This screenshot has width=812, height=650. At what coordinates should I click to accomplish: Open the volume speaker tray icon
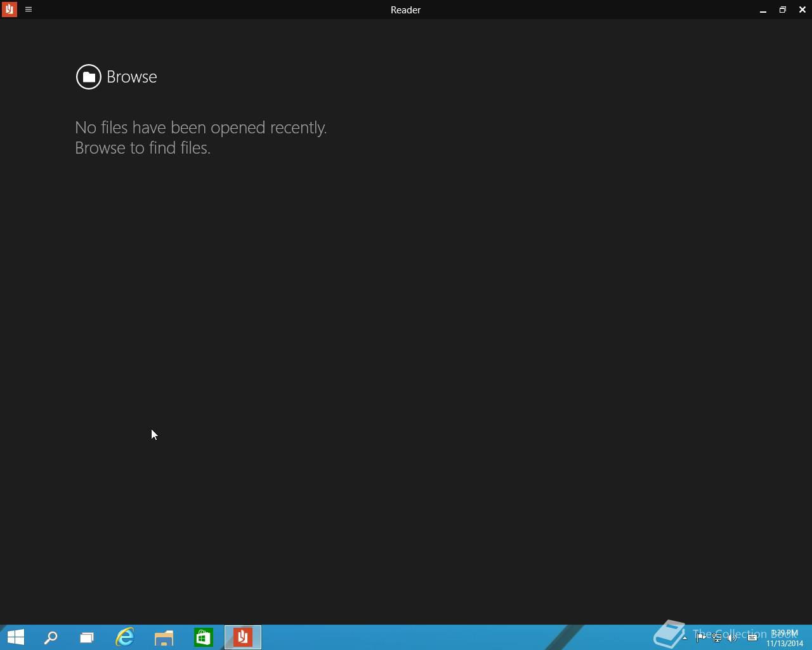[x=733, y=638]
